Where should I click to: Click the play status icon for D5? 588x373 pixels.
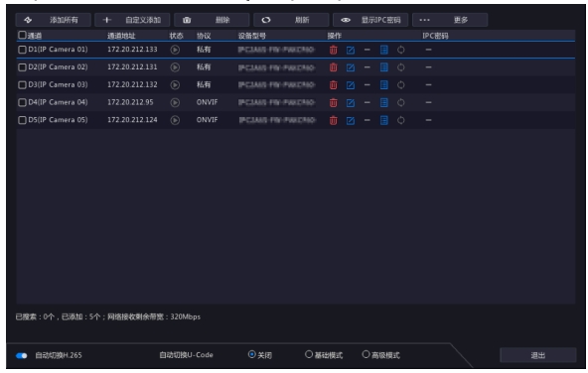(x=175, y=120)
